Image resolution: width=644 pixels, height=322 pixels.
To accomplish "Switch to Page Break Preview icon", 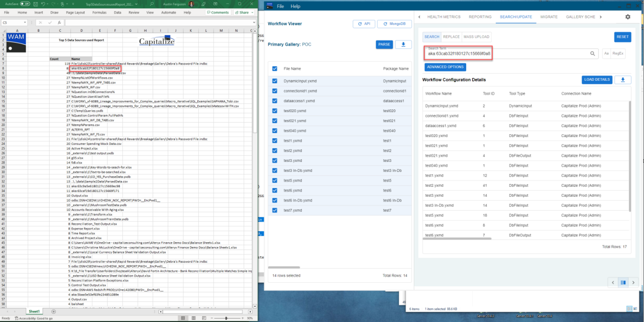I will click(204, 318).
